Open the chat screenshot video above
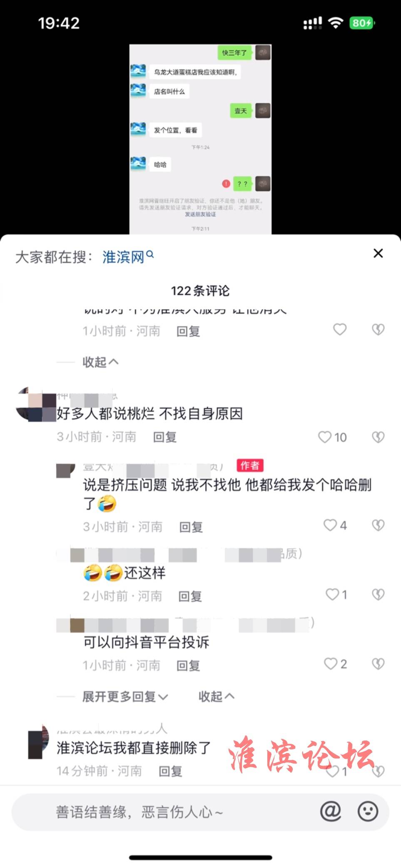This screenshot has height=868, width=401. pyautogui.click(x=200, y=139)
